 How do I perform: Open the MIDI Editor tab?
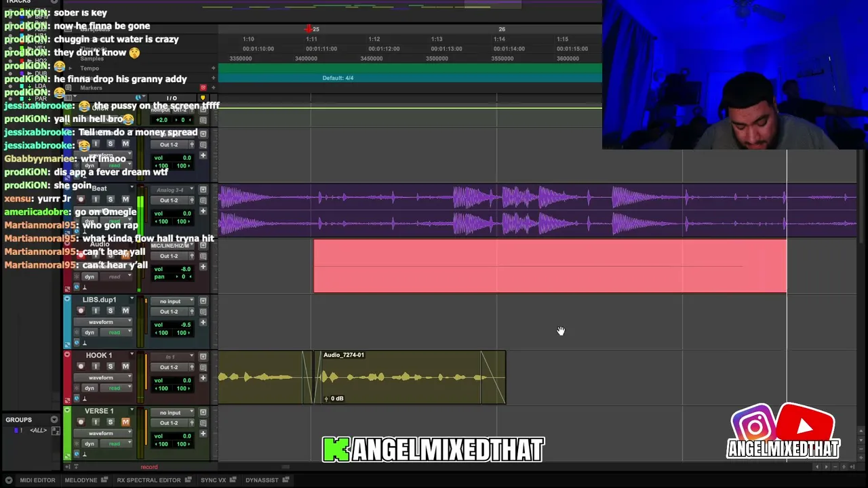pyautogui.click(x=37, y=480)
